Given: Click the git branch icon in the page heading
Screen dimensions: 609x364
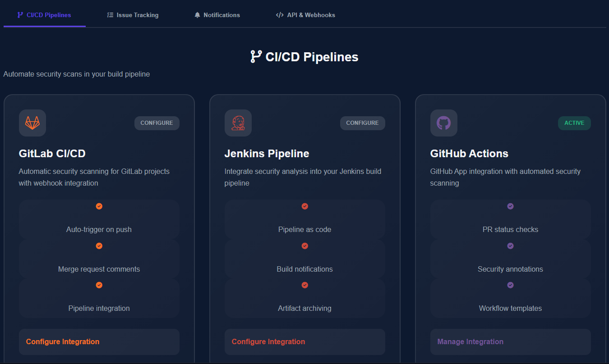Looking at the screenshot, I should pyautogui.click(x=256, y=56).
